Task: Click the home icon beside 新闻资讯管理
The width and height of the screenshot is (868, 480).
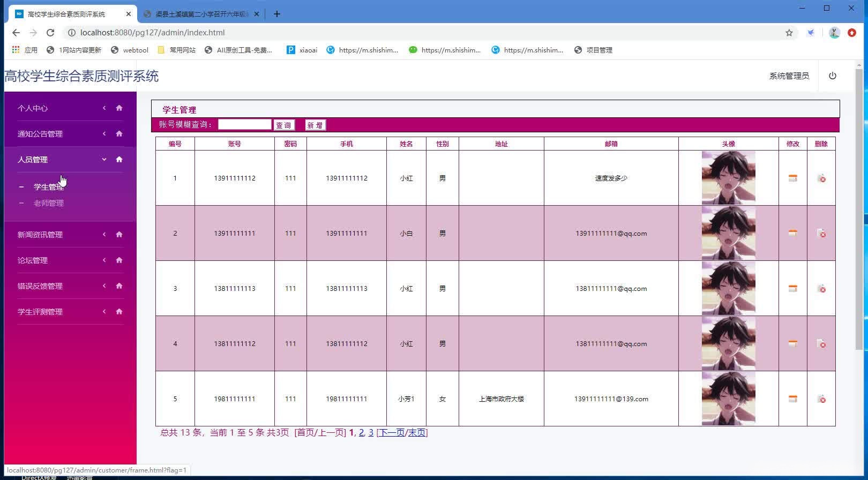Action: pos(119,235)
